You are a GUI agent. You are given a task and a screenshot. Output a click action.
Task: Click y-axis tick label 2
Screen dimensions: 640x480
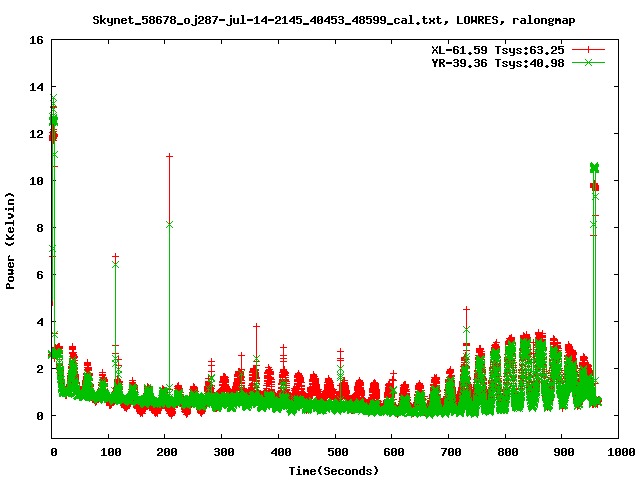point(40,369)
